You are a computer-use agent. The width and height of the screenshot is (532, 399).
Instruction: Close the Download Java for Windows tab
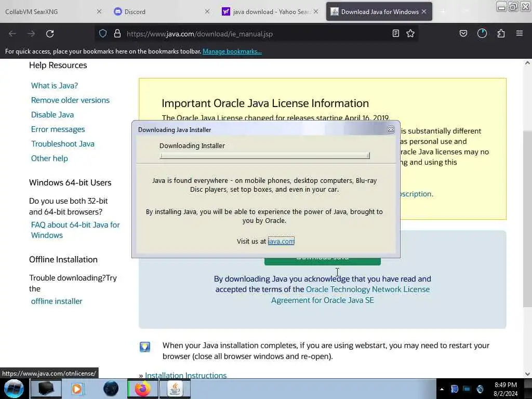click(424, 11)
